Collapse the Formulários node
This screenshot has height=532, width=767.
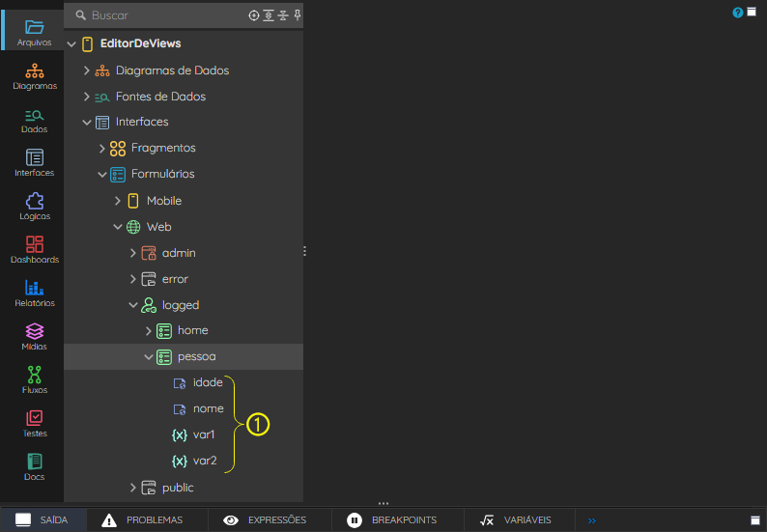102,174
